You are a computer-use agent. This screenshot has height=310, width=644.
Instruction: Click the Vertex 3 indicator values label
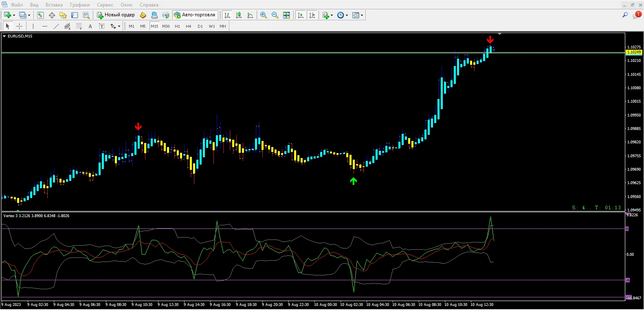(36, 216)
